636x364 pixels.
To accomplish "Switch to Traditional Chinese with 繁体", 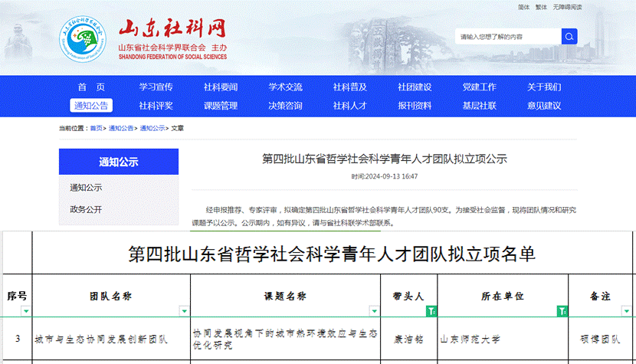I will tap(542, 7).
